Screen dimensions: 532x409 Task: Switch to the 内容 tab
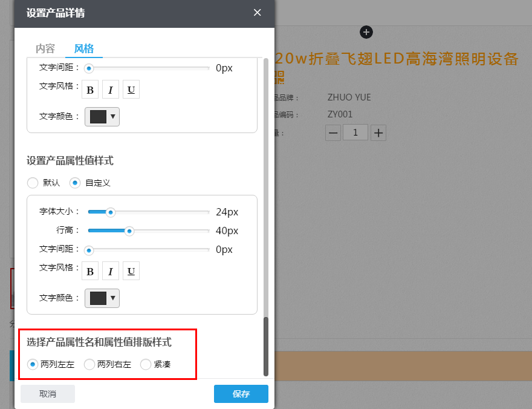47,50
